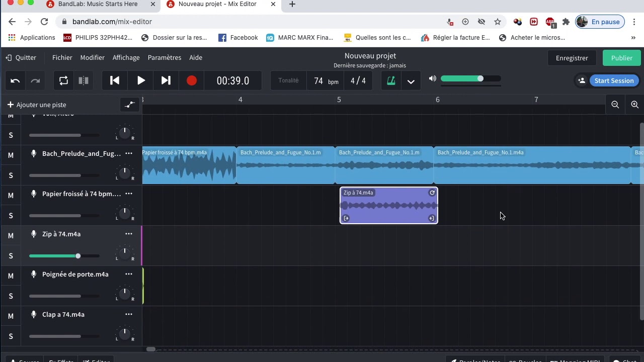Click the invite collaborator person icon
This screenshot has height=362, width=644.
point(582,80)
